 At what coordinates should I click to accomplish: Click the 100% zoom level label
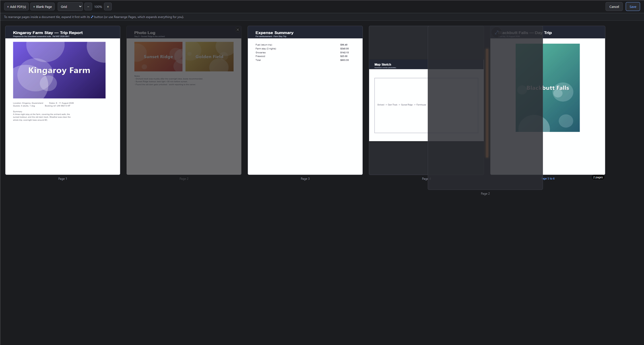click(x=98, y=7)
